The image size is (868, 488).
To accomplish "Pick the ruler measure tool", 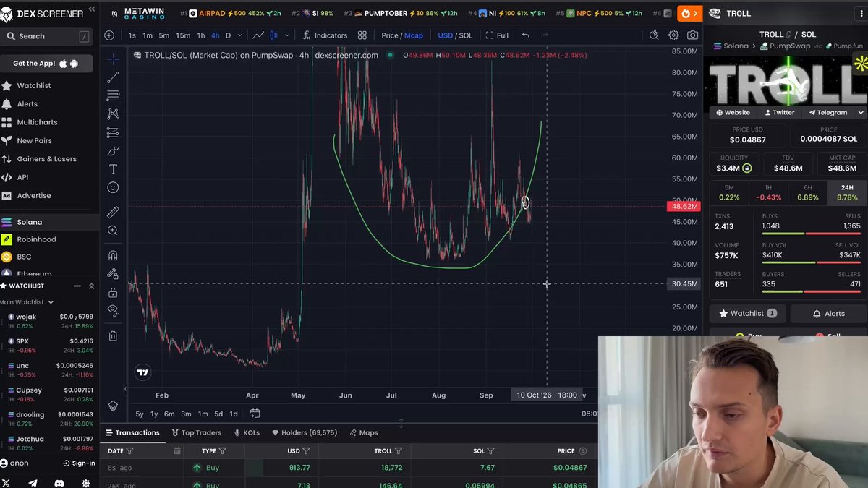I will click(113, 213).
